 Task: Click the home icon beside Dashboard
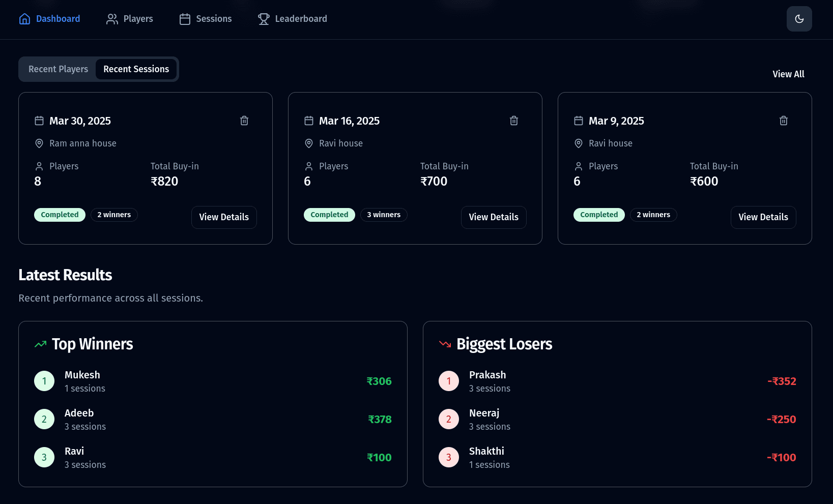pyautogui.click(x=24, y=18)
